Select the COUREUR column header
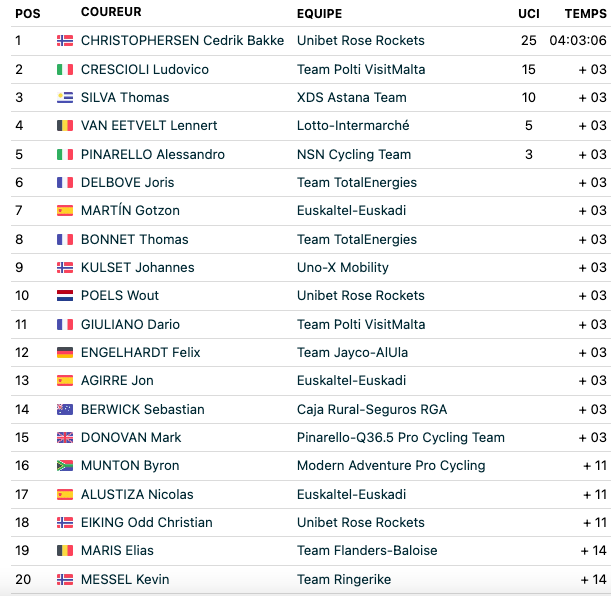The width and height of the screenshot is (611, 596). (x=111, y=12)
